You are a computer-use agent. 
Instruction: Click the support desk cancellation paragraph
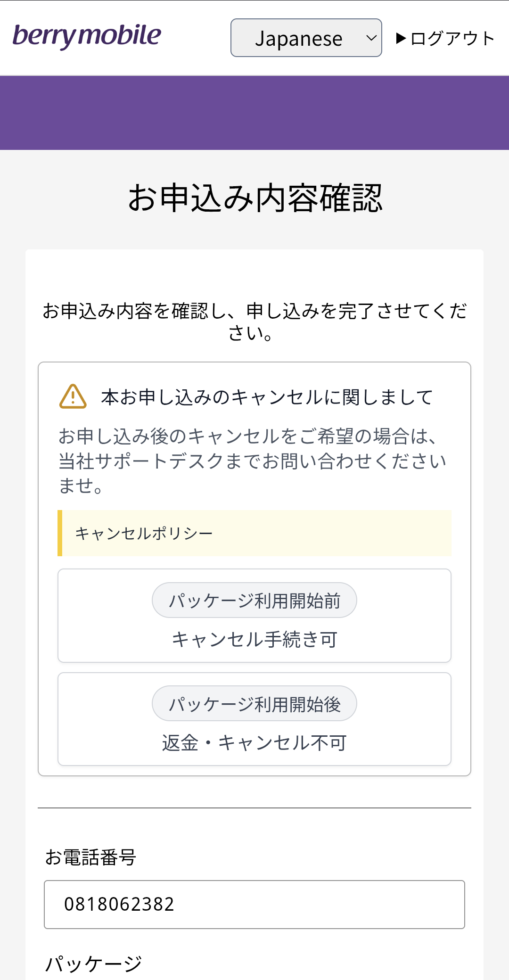tap(253, 461)
